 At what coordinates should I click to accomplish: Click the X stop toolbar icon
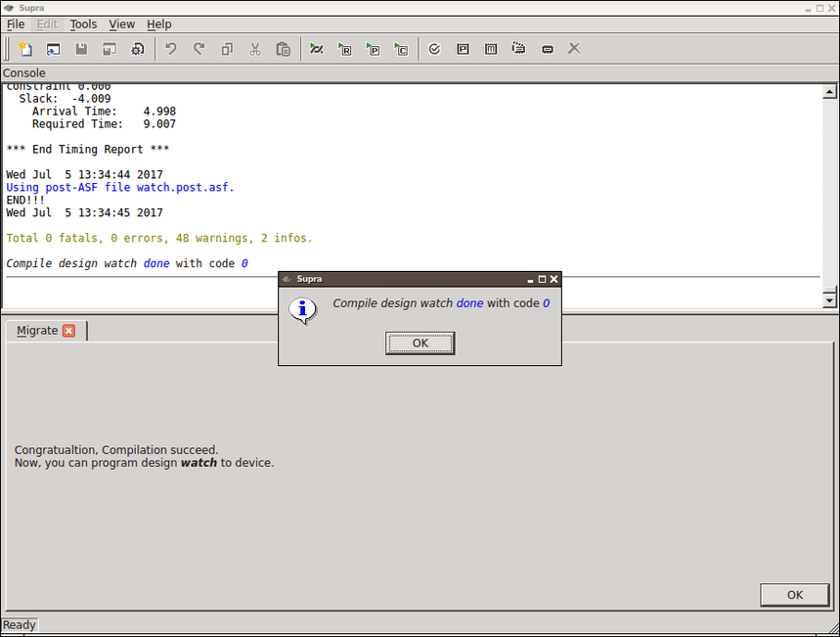pyautogui.click(x=574, y=49)
